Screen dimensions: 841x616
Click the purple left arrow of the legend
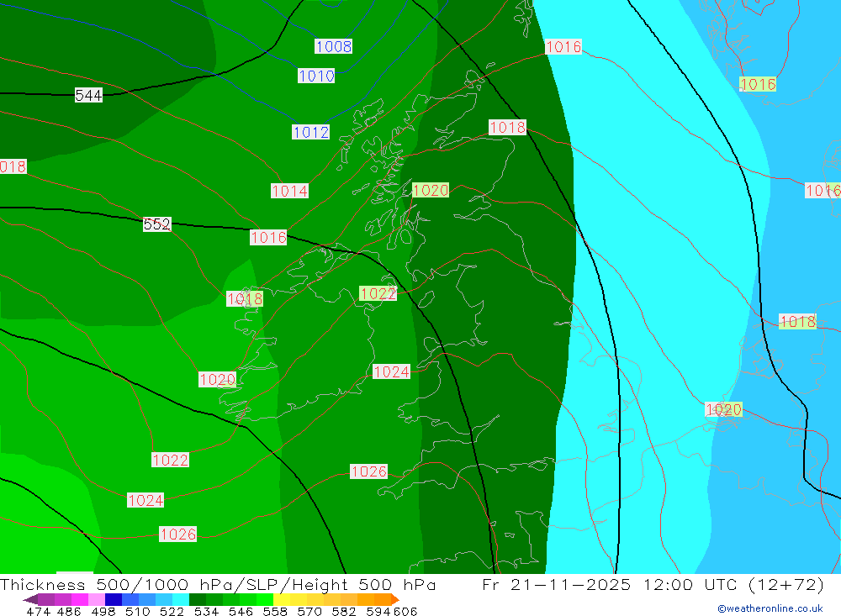[30, 599]
